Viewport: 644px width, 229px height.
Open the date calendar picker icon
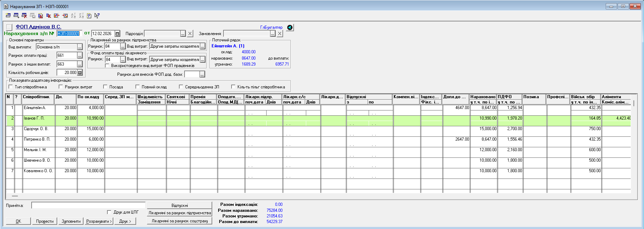click(x=118, y=34)
